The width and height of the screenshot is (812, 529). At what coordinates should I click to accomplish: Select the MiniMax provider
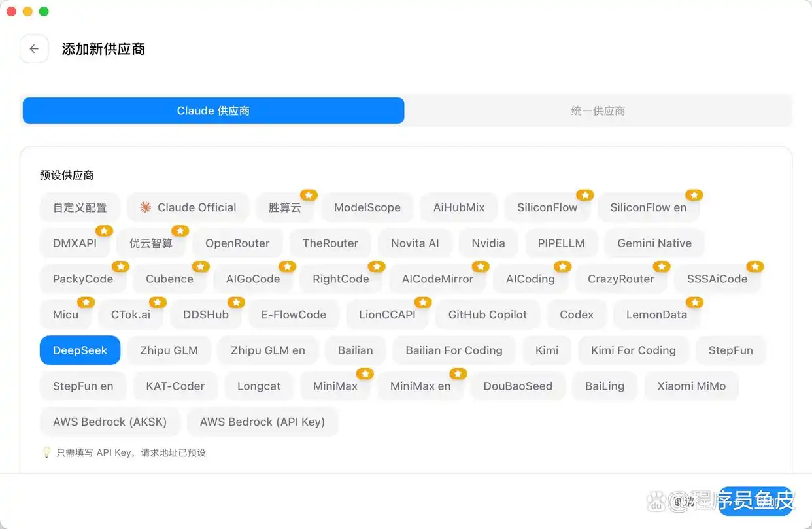tap(335, 386)
